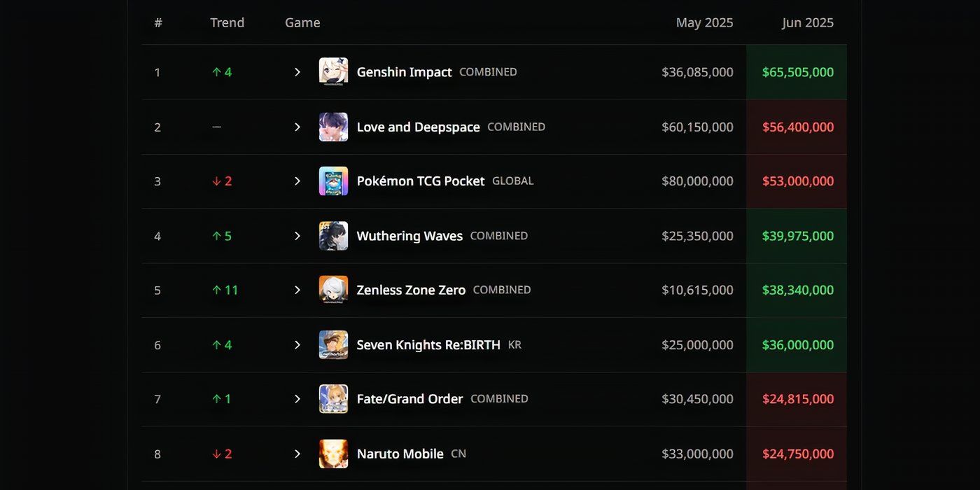The image size is (980, 490).
Task: Expand the Love and Deepspace row details
Action: click(297, 127)
